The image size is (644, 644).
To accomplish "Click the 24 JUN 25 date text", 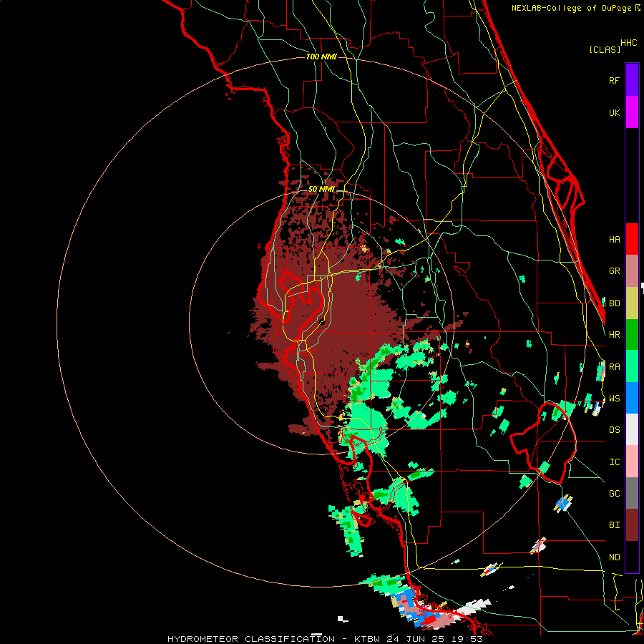I will [x=419, y=639].
